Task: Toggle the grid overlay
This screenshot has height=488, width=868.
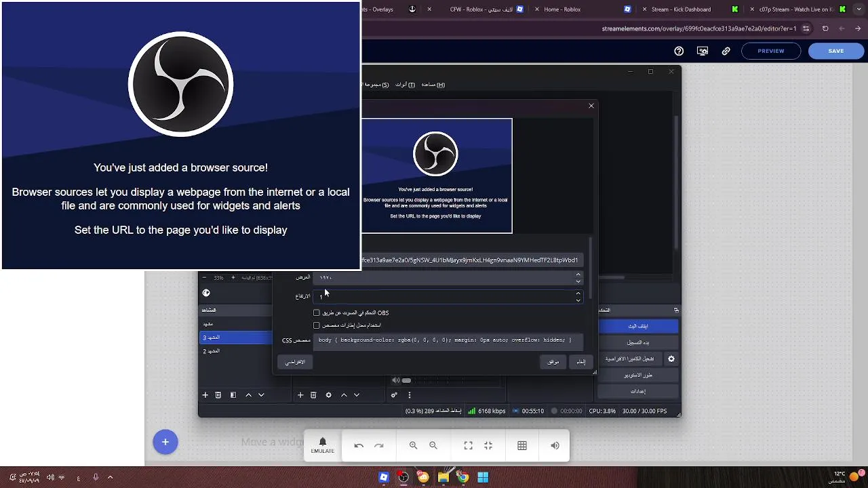Action: [522, 445]
